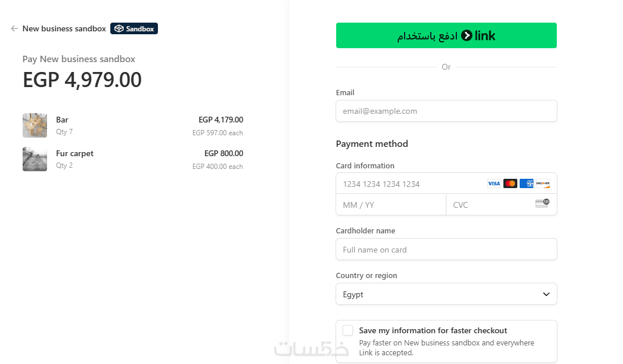This screenshot has width=623, height=364.
Task: Click the card number field
Action: [x=406, y=184]
